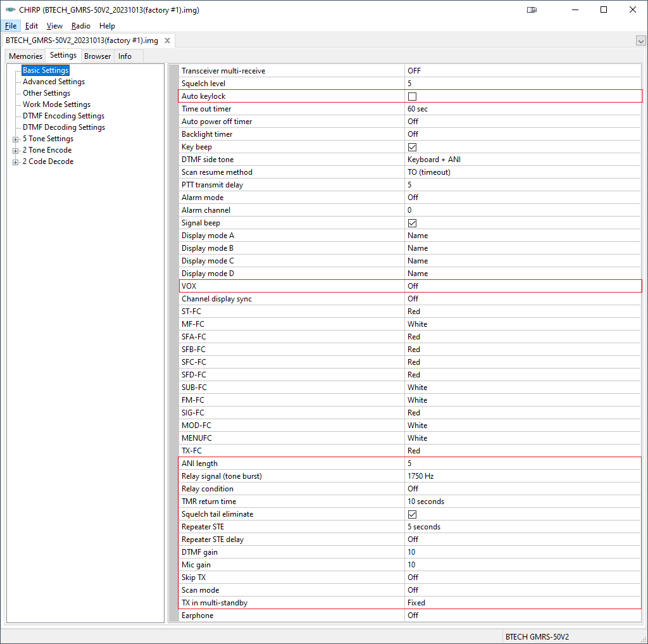Screen dimensions: 648x644
Task: Change the Transceiver multi-receive value
Action: click(522, 71)
